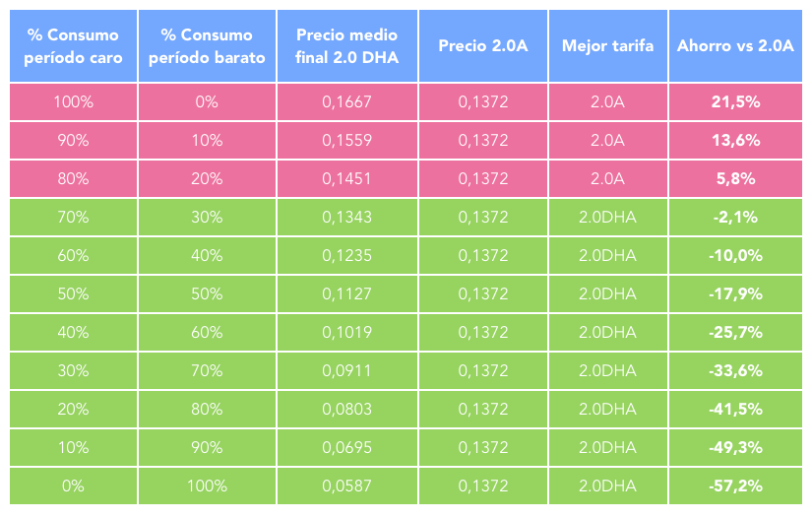
Task: Select the 0,1235 price cell
Action: (x=347, y=256)
